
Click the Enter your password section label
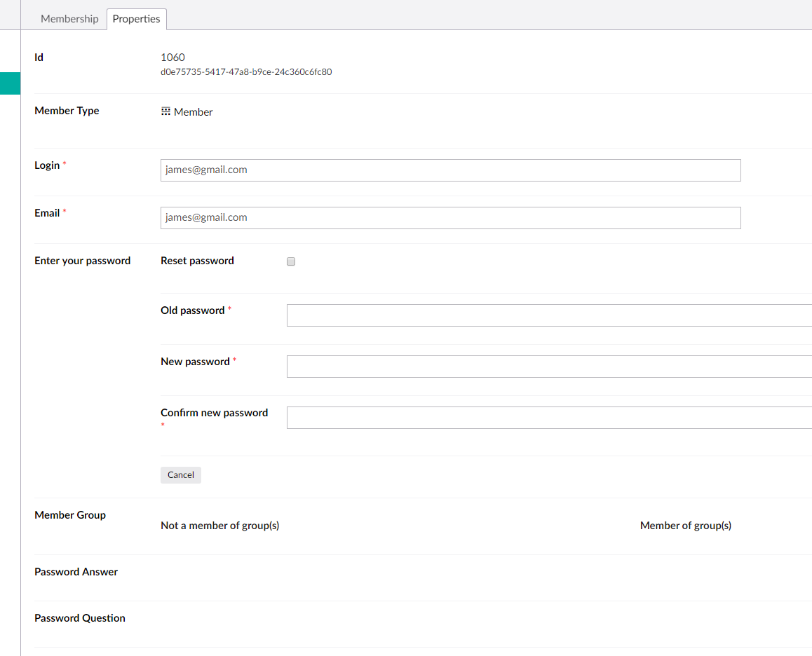tap(82, 260)
